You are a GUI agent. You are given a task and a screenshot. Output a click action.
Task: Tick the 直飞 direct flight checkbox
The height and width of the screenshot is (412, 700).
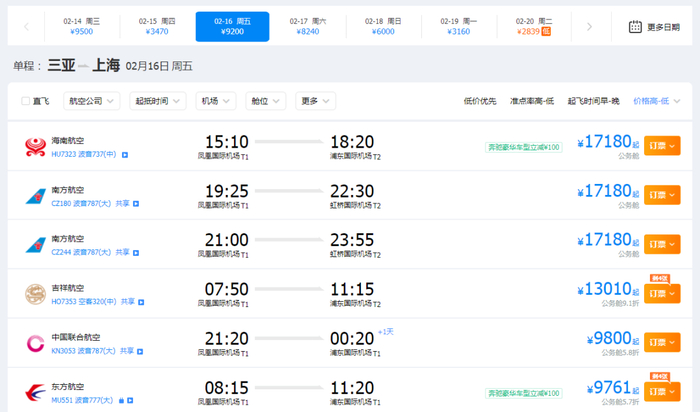(x=25, y=101)
